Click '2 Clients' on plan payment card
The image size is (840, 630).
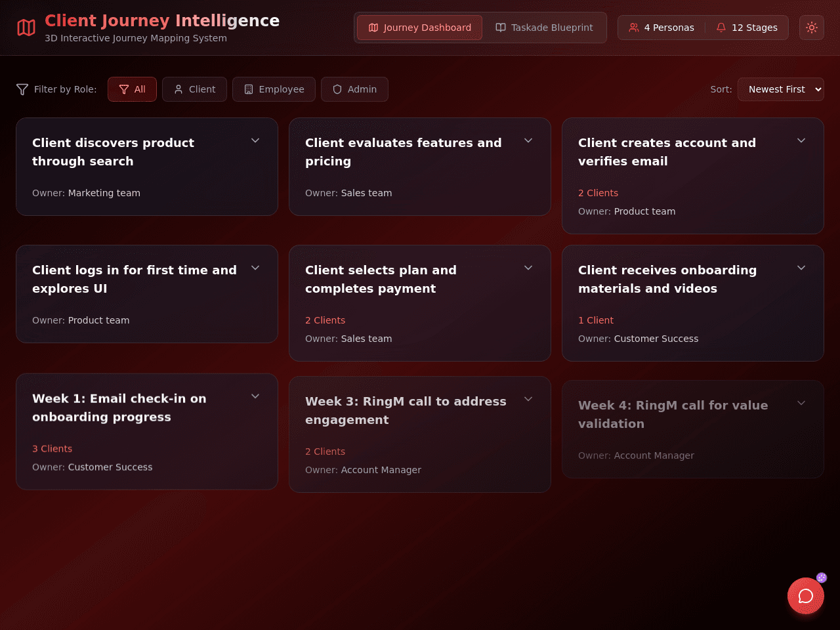[325, 320]
